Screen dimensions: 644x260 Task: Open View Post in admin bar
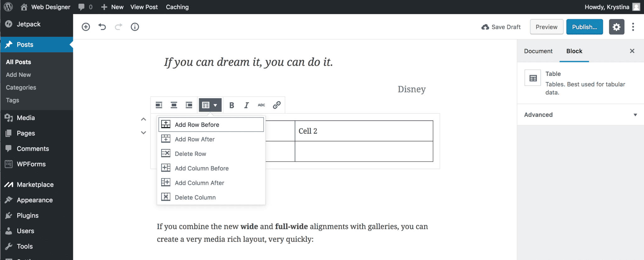coord(144,7)
